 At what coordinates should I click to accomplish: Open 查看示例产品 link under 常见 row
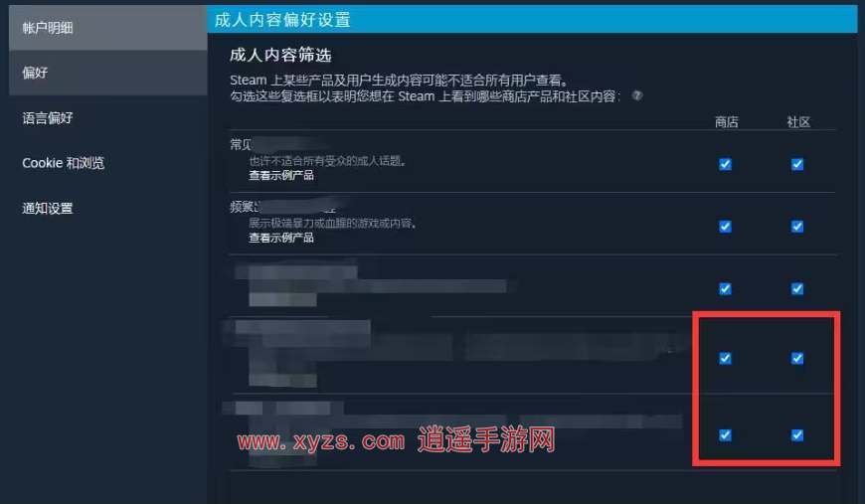(281, 175)
